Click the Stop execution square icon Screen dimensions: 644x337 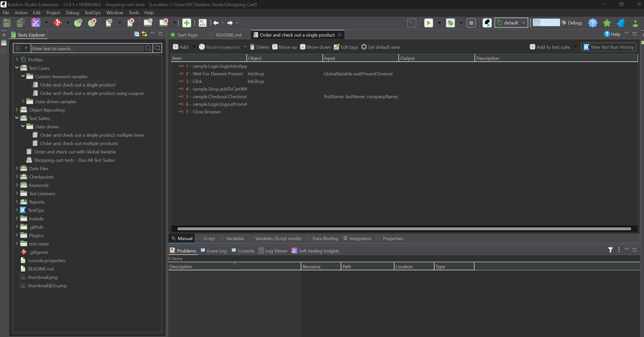click(x=471, y=23)
